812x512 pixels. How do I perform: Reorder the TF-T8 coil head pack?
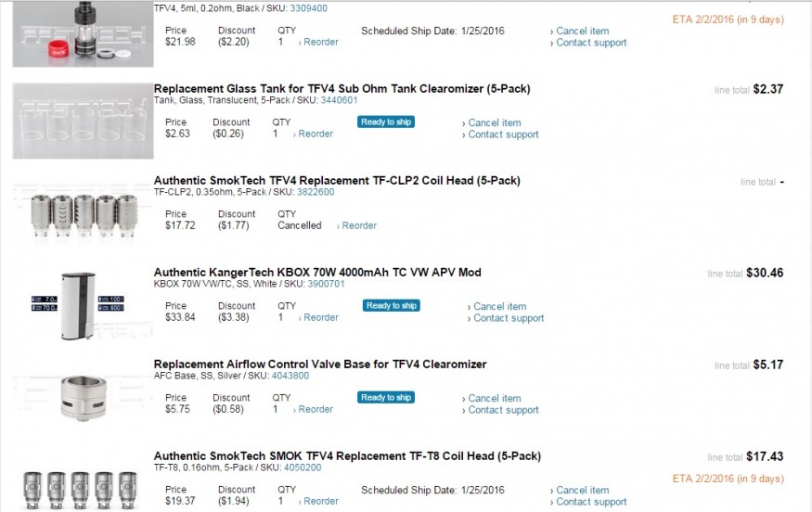(x=320, y=501)
